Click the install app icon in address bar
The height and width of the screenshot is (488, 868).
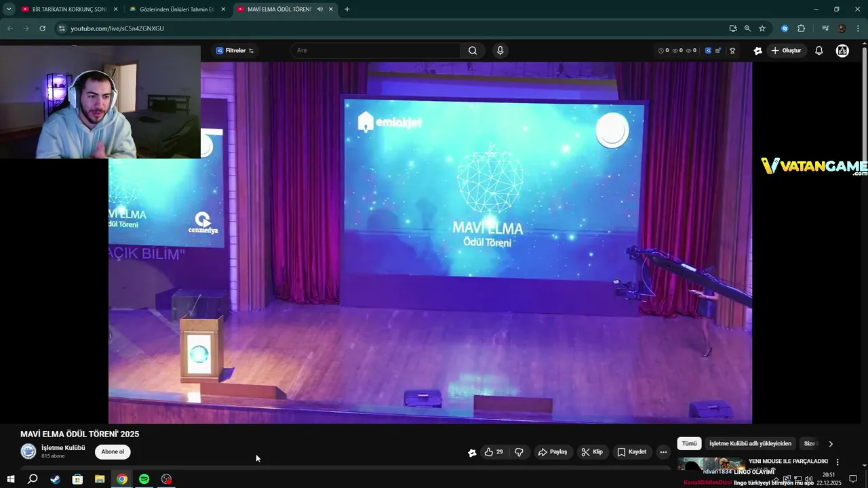click(733, 28)
